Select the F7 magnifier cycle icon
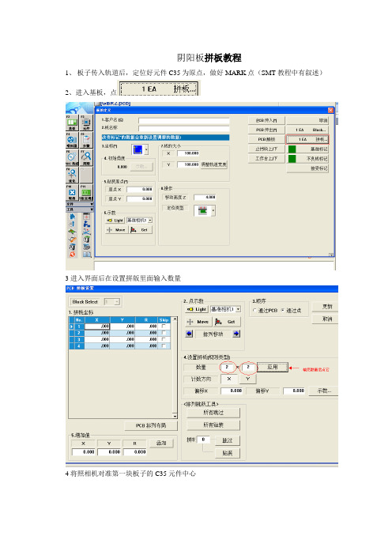 [x=86, y=157]
